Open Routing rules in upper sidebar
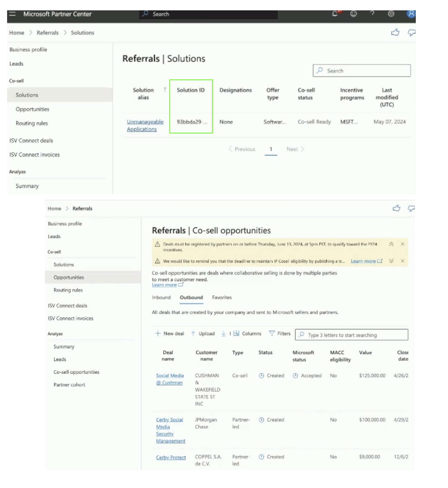 tap(32, 123)
